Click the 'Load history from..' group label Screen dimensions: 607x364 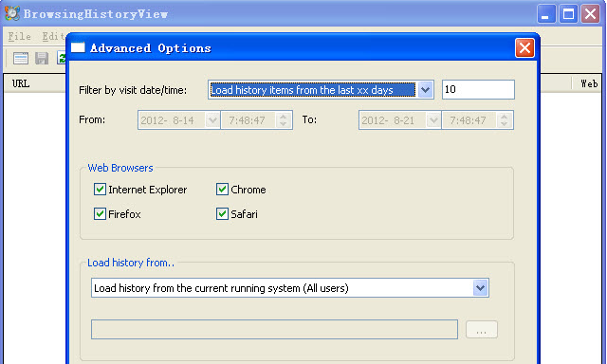pos(131,263)
